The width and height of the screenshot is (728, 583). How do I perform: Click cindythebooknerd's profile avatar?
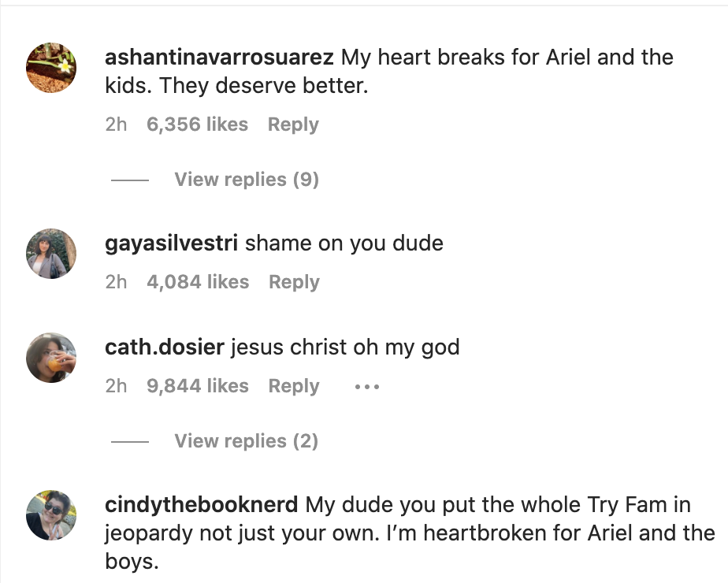click(x=51, y=515)
